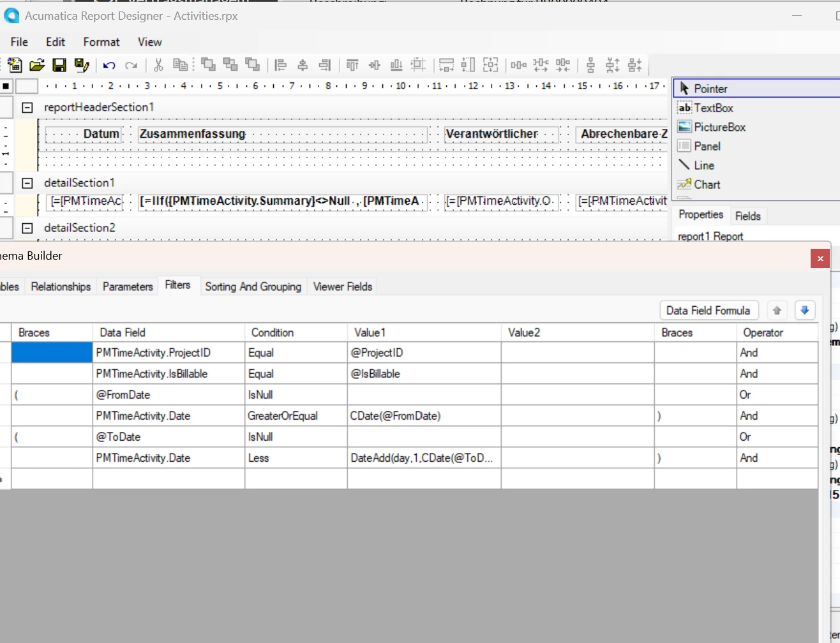Open the View menu
The height and width of the screenshot is (643, 840).
click(150, 42)
